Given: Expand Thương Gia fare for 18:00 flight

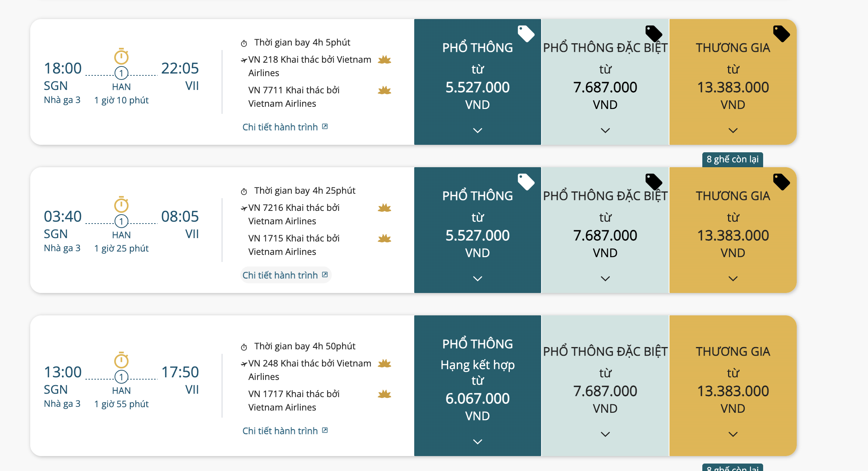Looking at the screenshot, I should tap(733, 130).
